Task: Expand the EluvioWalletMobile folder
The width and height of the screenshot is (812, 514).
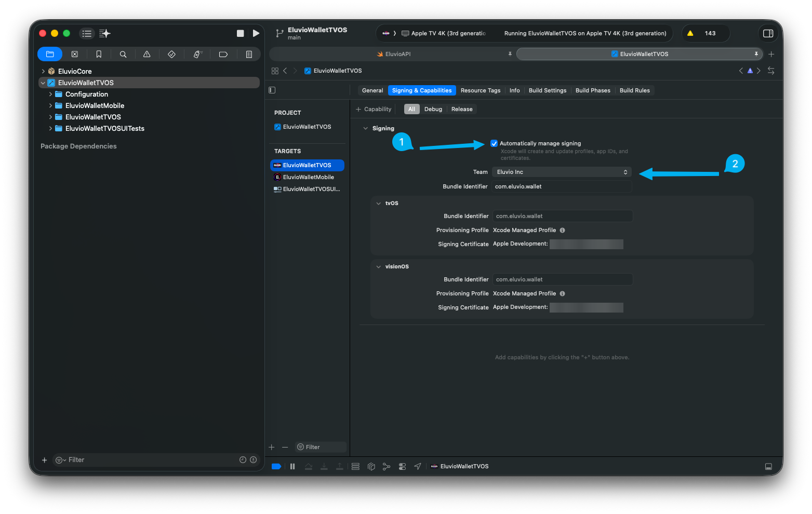Action: click(x=50, y=105)
